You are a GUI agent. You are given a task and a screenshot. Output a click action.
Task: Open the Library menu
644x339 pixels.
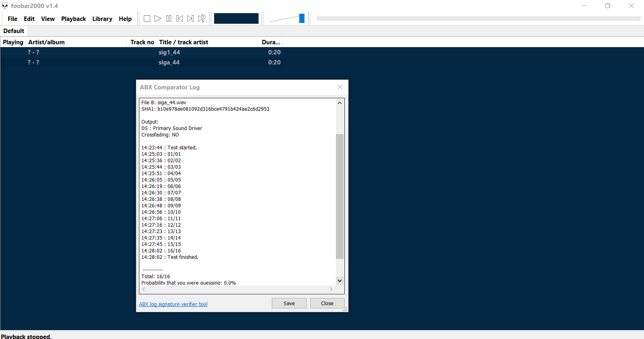[102, 19]
